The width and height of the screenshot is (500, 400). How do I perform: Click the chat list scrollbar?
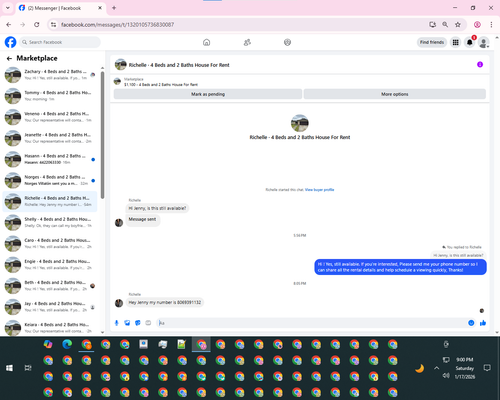click(102, 135)
